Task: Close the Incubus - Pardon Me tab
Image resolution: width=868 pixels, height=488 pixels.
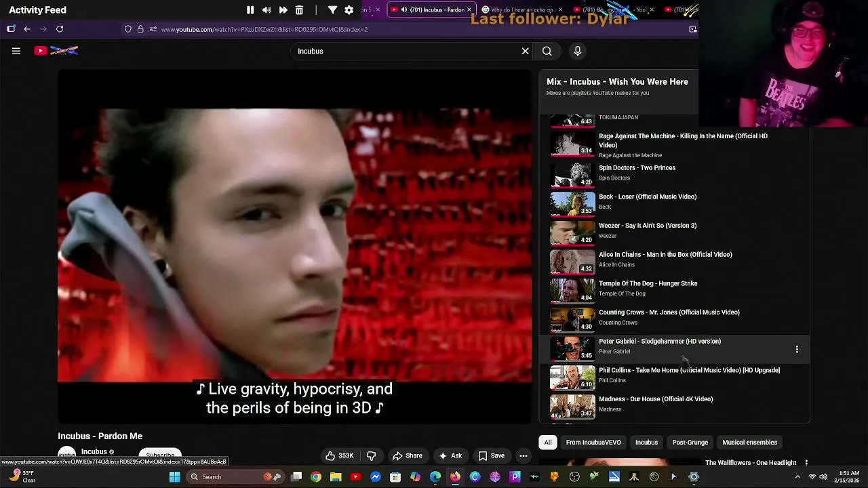Action: click(x=469, y=9)
